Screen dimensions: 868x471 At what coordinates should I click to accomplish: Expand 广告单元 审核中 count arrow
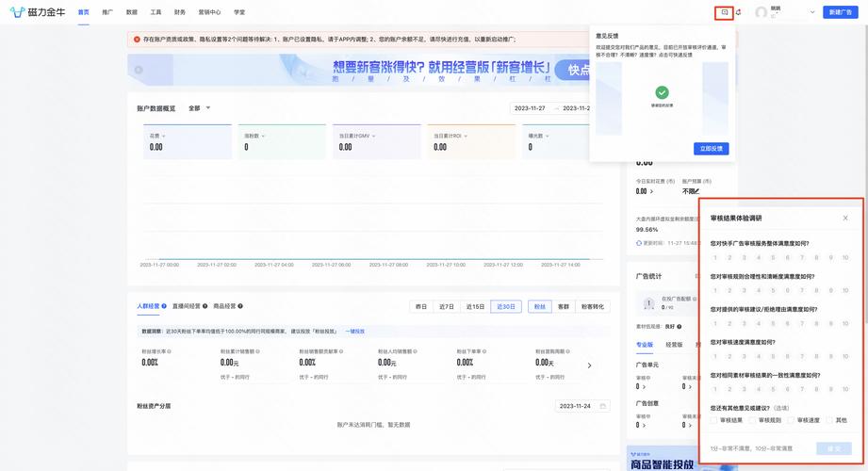[644, 386]
